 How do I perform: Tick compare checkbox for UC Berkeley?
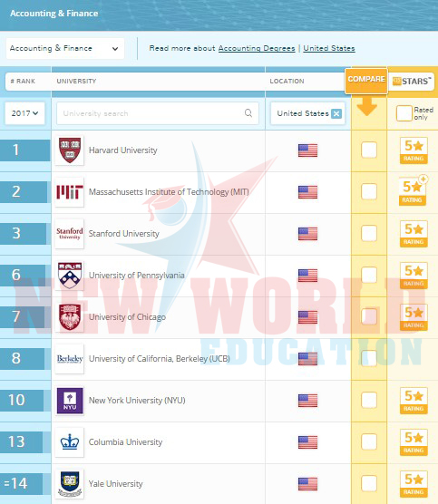[369, 358]
